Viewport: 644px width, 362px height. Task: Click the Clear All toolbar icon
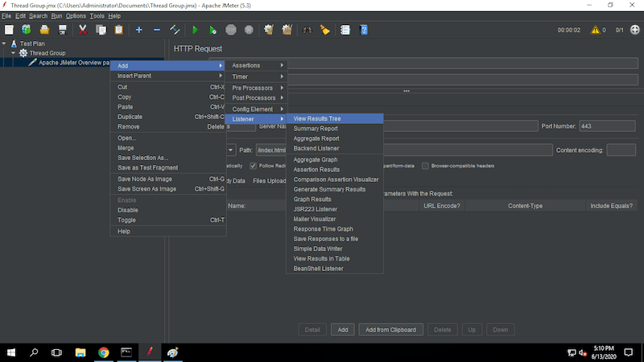point(287,30)
